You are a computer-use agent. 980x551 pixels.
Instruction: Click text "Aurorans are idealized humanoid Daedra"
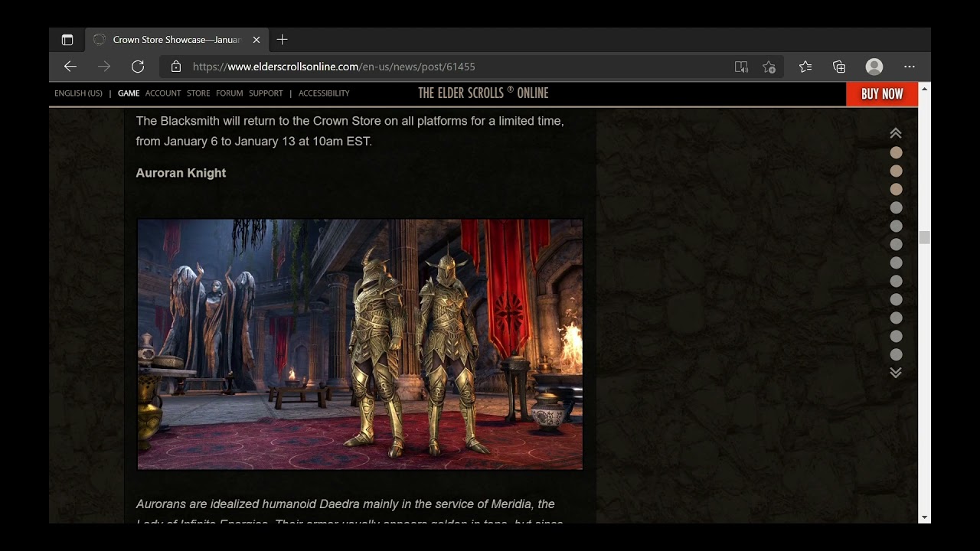pos(247,504)
